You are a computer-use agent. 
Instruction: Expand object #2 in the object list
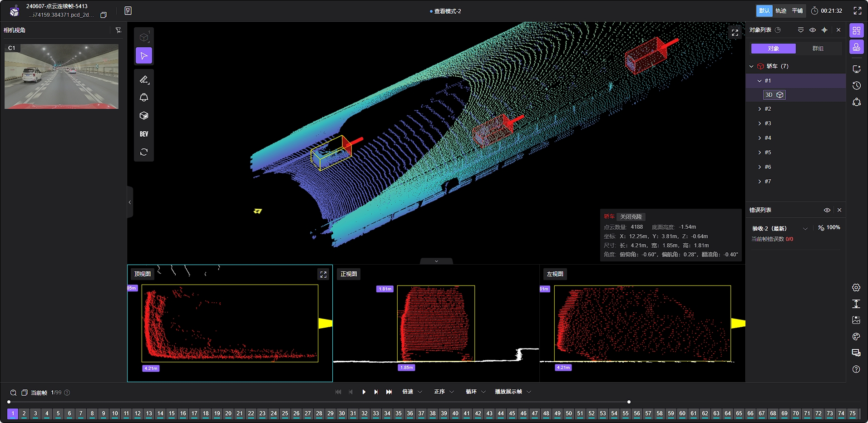tap(759, 109)
